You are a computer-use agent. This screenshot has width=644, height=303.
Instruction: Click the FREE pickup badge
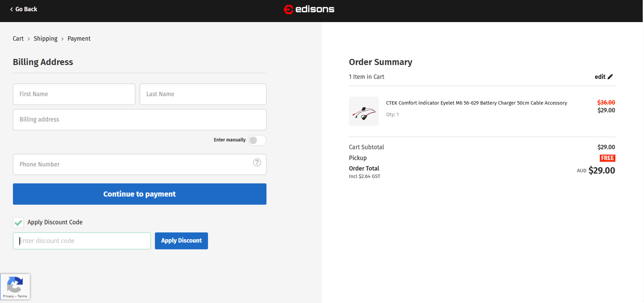point(607,158)
